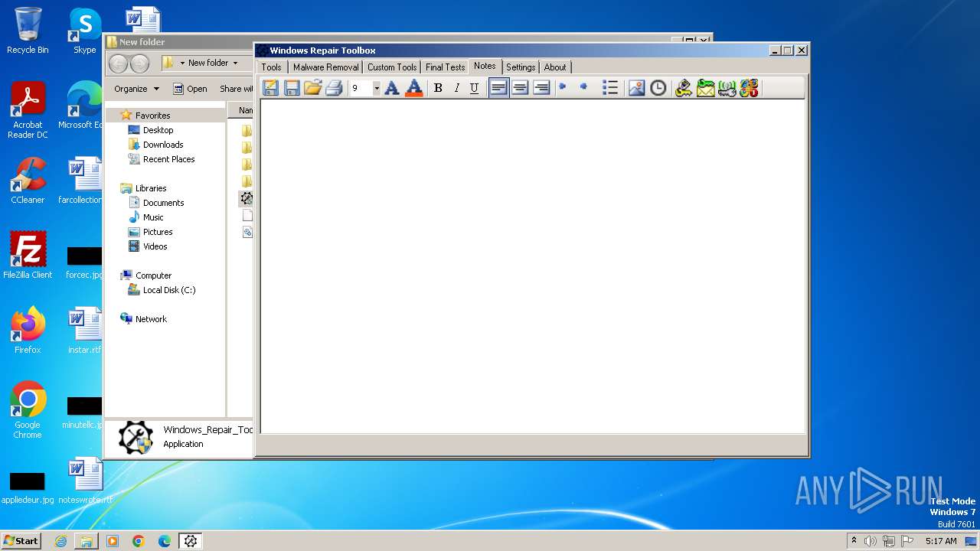Viewport: 980px width, 551px height.
Task: Select the FileZilla Client desktop icon
Action: 28,256
